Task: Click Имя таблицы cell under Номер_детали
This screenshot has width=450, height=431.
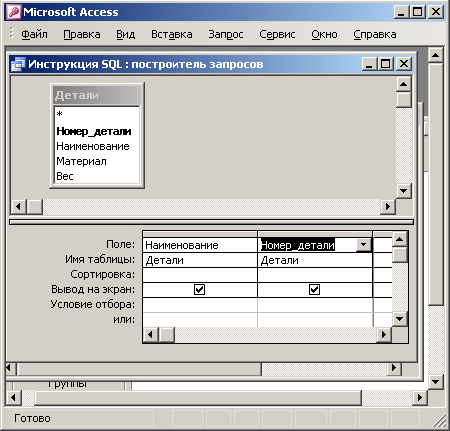Action: pyautogui.click(x=315, y=260)
